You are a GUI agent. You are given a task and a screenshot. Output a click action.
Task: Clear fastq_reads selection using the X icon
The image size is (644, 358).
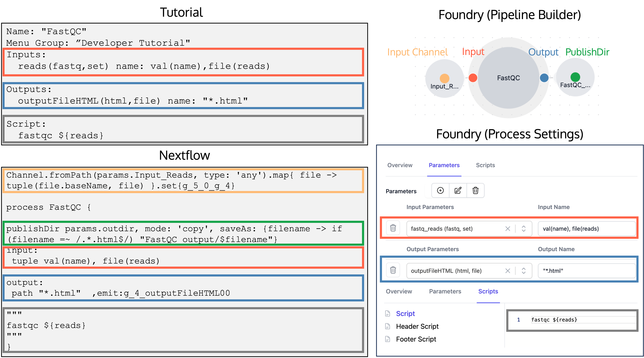[x=508, y=228]
